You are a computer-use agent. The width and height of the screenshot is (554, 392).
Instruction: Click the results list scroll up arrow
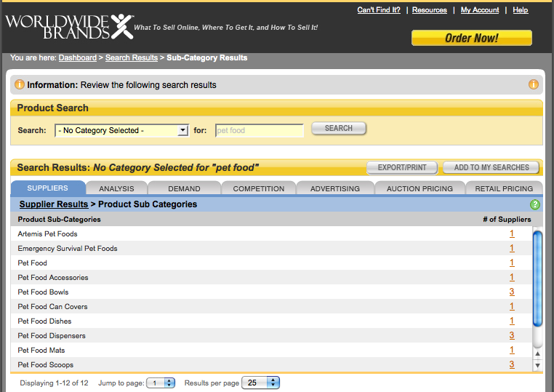tap(537, 354)
